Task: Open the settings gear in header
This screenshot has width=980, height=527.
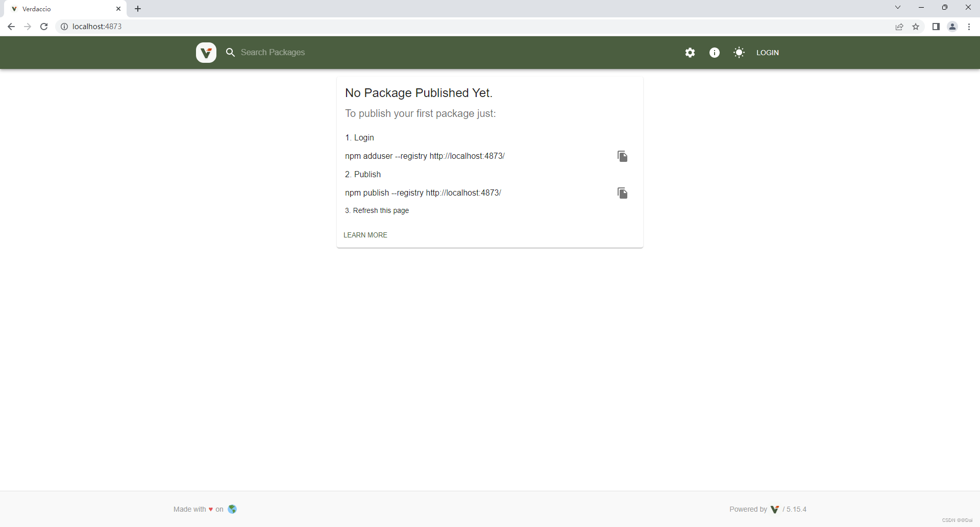Action: pyautogui.click(x=690, y=53)
